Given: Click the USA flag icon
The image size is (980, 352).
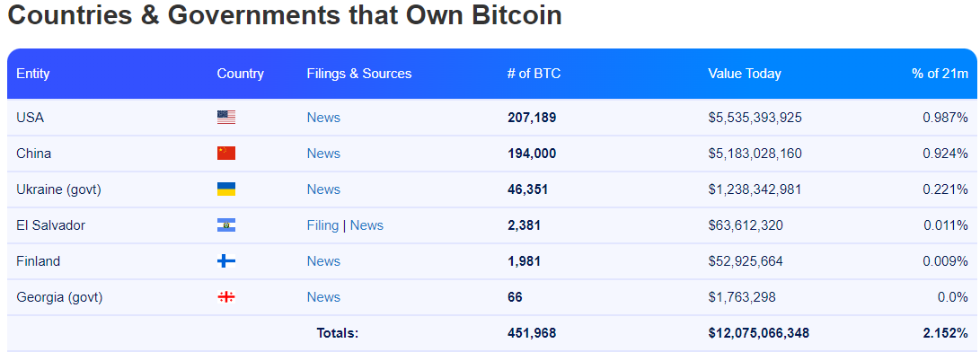Looking at the screenshot, I should pos(226,118).
